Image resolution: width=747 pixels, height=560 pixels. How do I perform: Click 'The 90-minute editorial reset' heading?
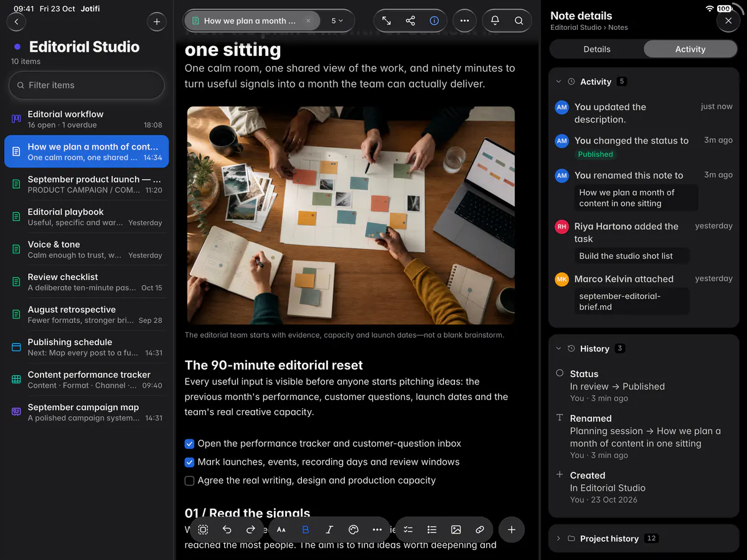coord(274,365)
